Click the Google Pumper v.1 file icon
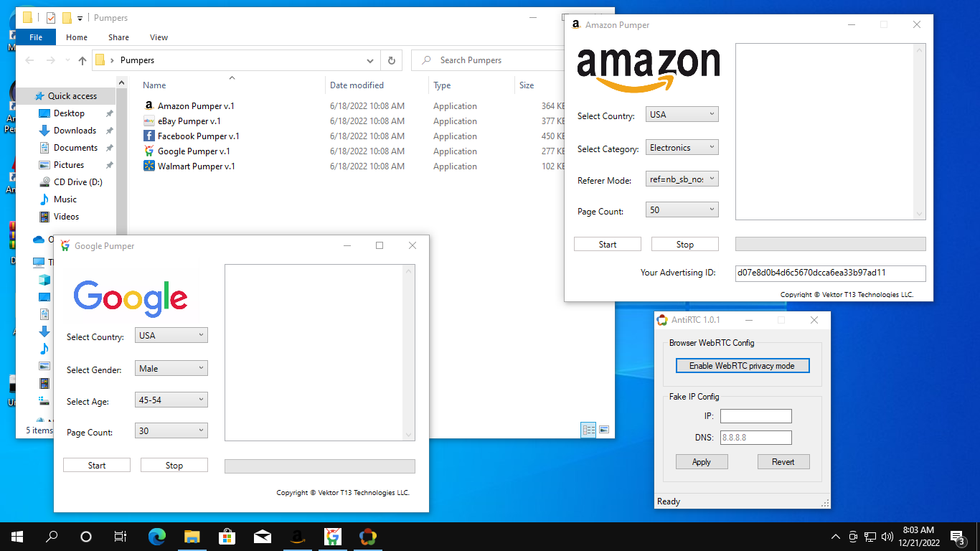The height and width of the screenshot is (551, 980). click(149, 151)
